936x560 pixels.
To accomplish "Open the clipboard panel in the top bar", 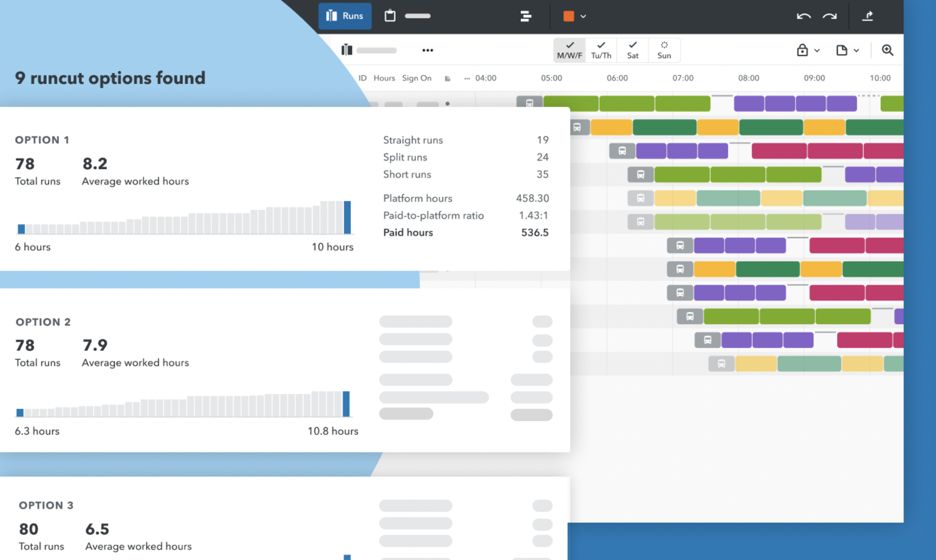I will 389,16.
